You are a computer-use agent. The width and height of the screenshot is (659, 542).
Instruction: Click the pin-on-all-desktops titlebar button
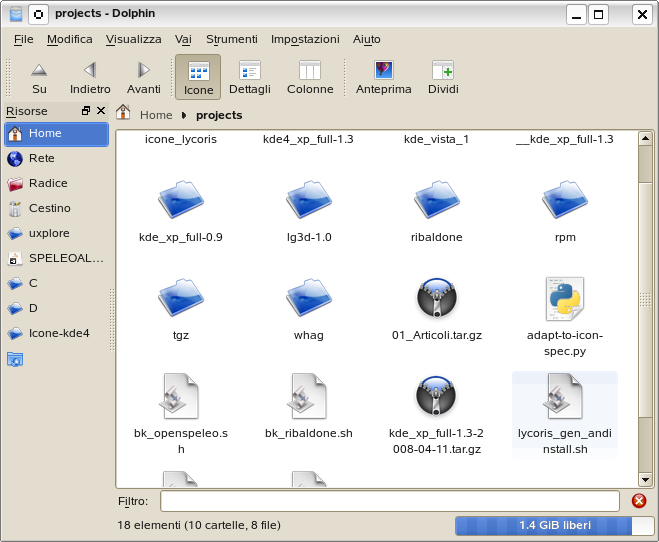pyautogui.click(x=38, y=15)
